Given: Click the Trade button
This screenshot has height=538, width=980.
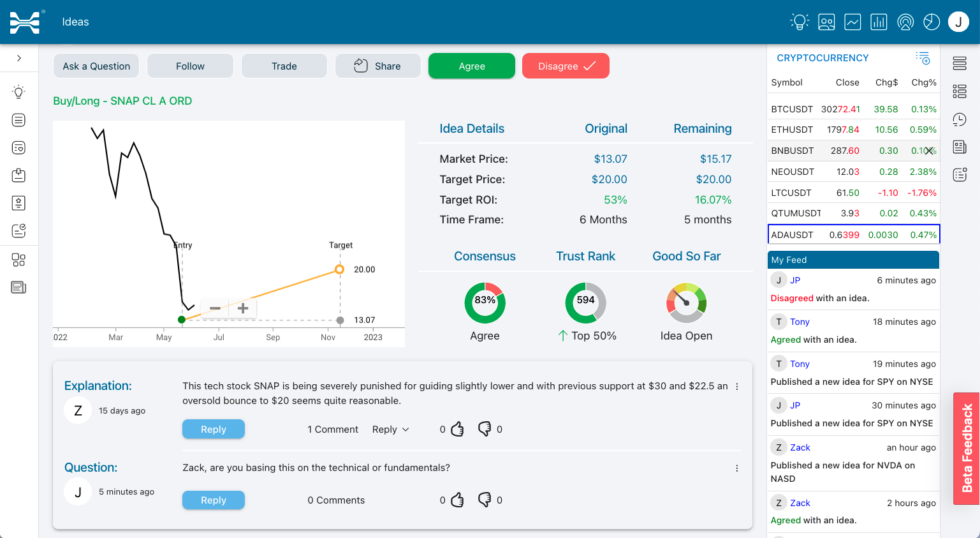Looking at the screenshot, I should coord(284,66).
